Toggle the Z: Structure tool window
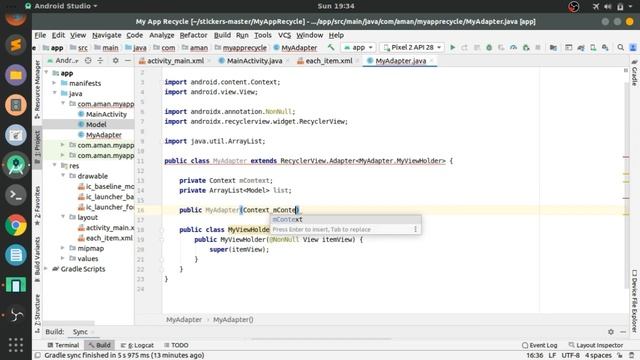 pos(38,313)
